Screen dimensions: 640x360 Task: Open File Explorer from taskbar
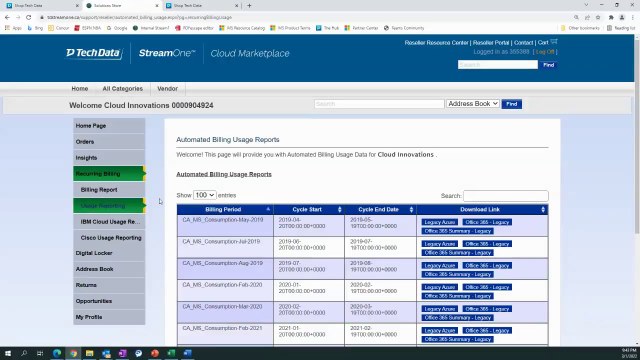tap(89, 353)
